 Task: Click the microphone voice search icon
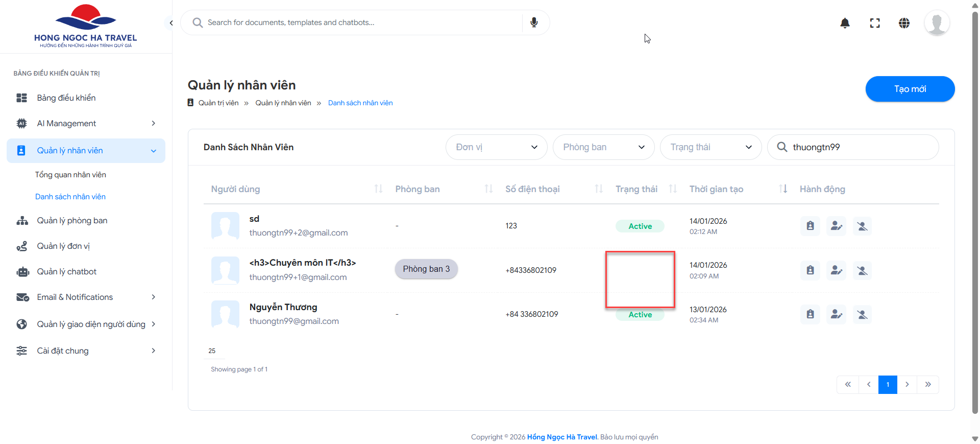pyautogui.click(x=534, y=22)
